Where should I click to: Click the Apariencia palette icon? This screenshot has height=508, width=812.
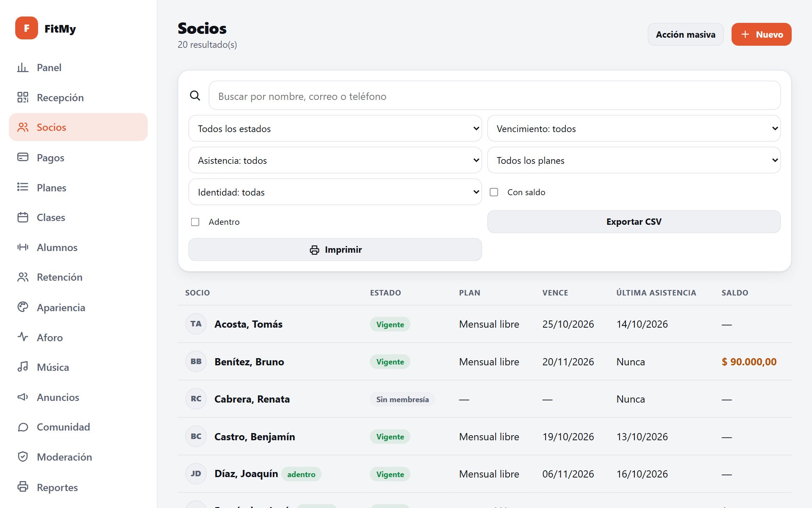(x=23, y=307)
